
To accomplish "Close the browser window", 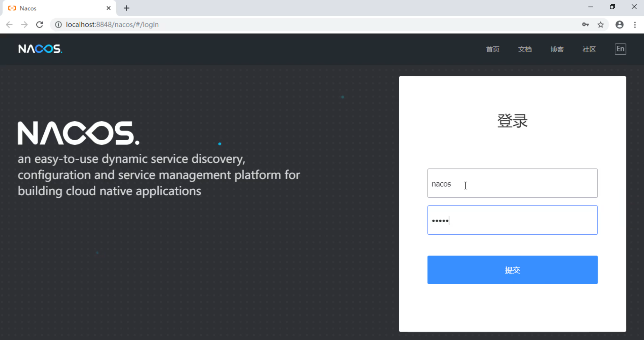I will point(634,7).
